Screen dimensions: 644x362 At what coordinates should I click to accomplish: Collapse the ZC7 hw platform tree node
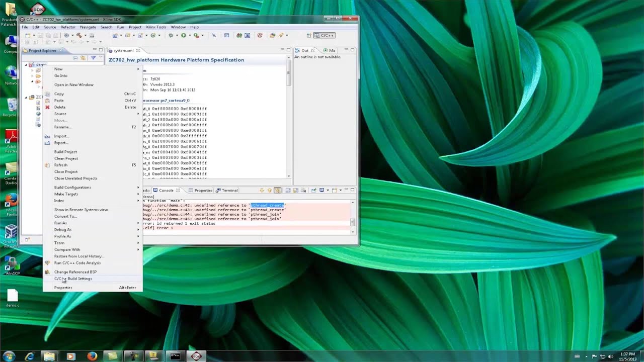tap(26, 97)
